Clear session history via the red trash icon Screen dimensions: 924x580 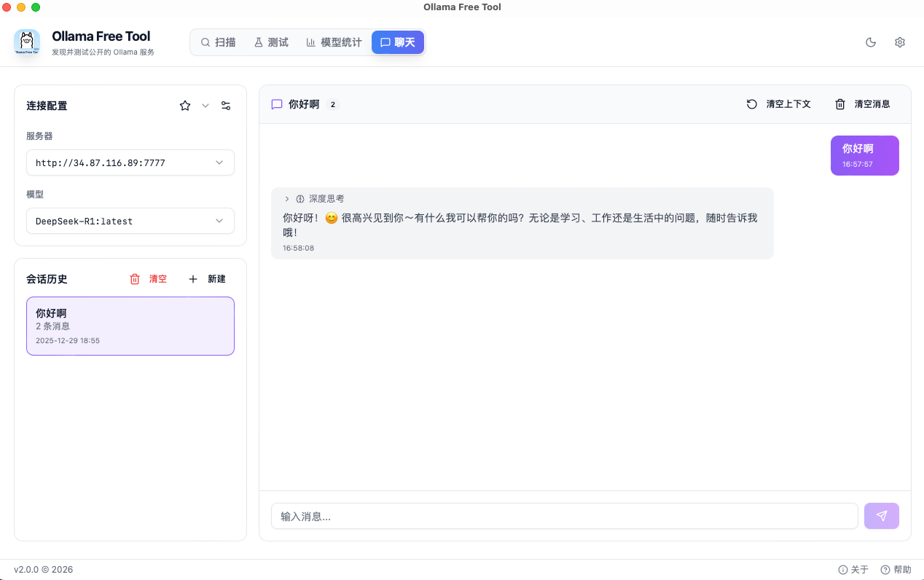[135, 279]
